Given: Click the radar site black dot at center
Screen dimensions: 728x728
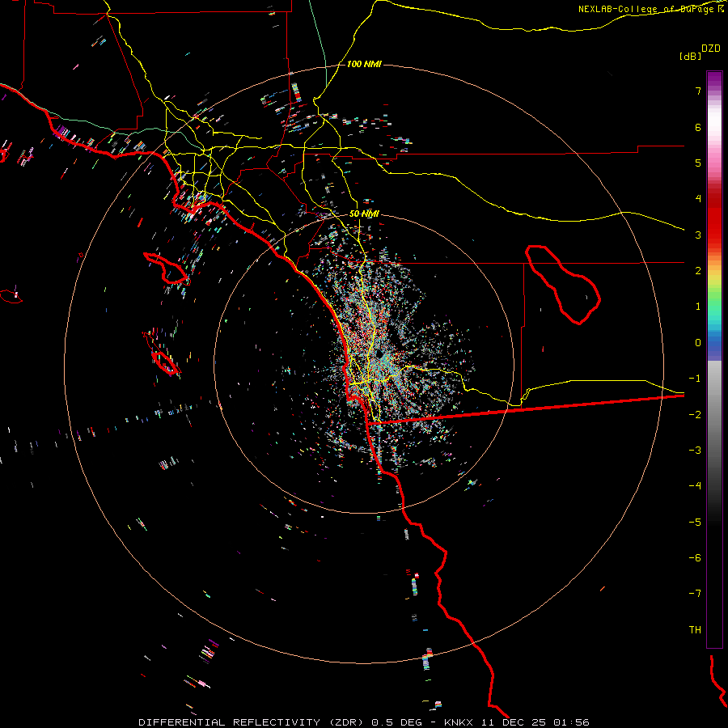Looking at the screenshot, I should click(x=379, y=354).
